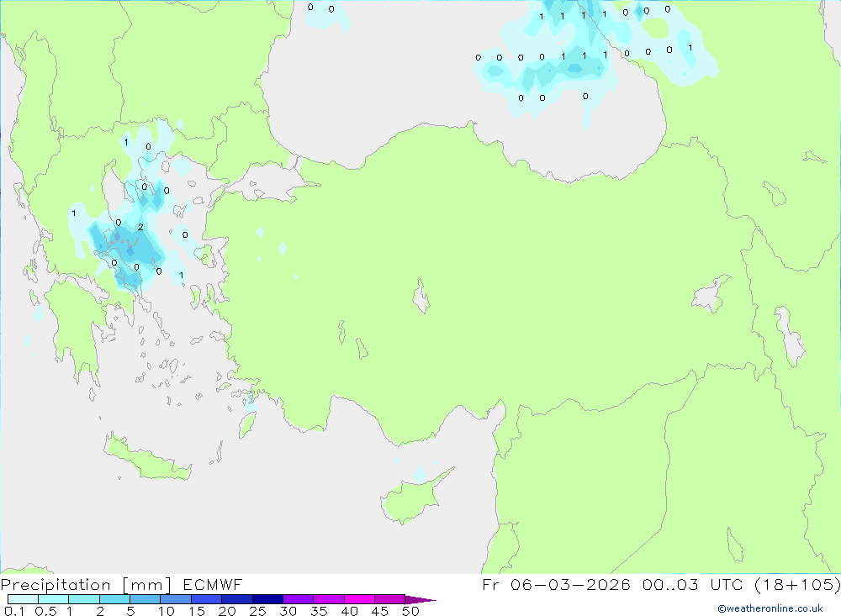Click the "0.5" legend scale label

[x=45, y=611]
